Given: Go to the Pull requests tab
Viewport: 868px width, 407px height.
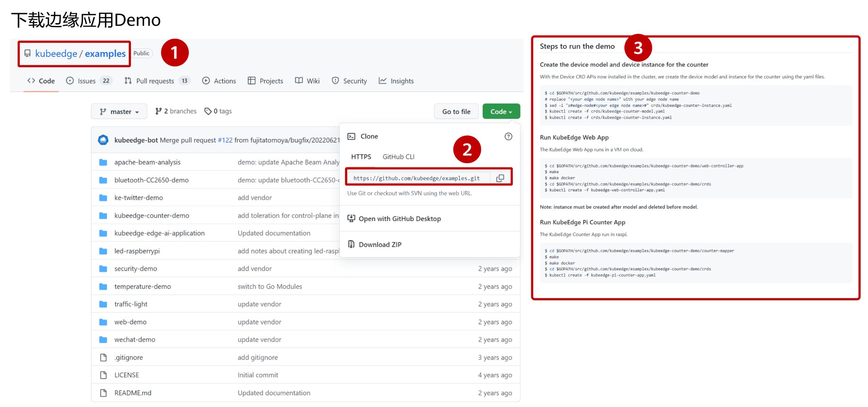Looking at the screenshot, I should (155, 81).
